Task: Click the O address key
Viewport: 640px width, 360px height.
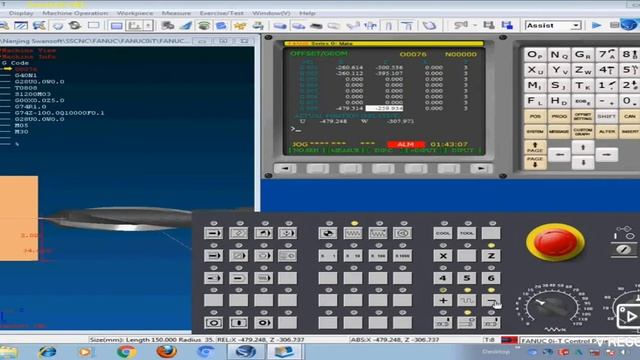Action: 535,55
